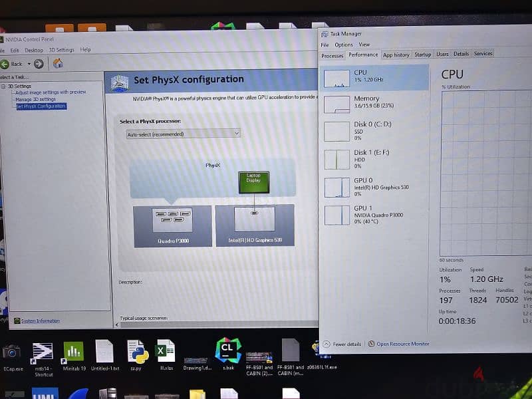Viewport: 532px width, 399px height.
Task: Select Manage 3D settings in tree
Action: (x=36, y=99)
